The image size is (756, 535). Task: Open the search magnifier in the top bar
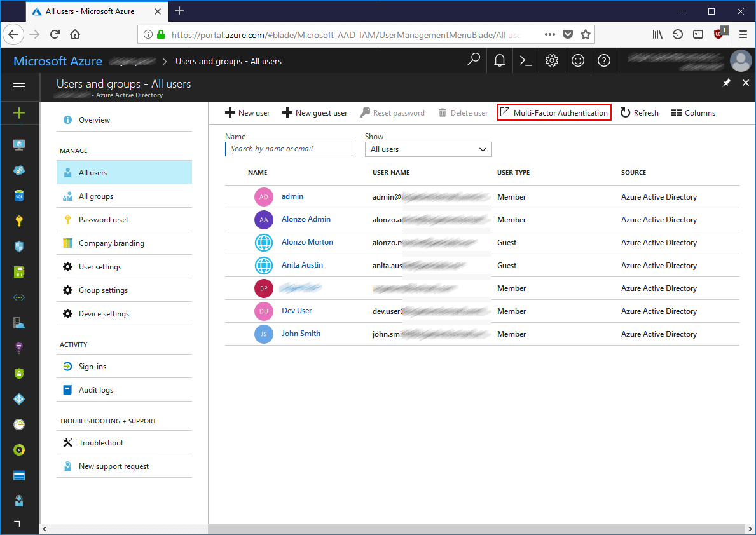473,60
